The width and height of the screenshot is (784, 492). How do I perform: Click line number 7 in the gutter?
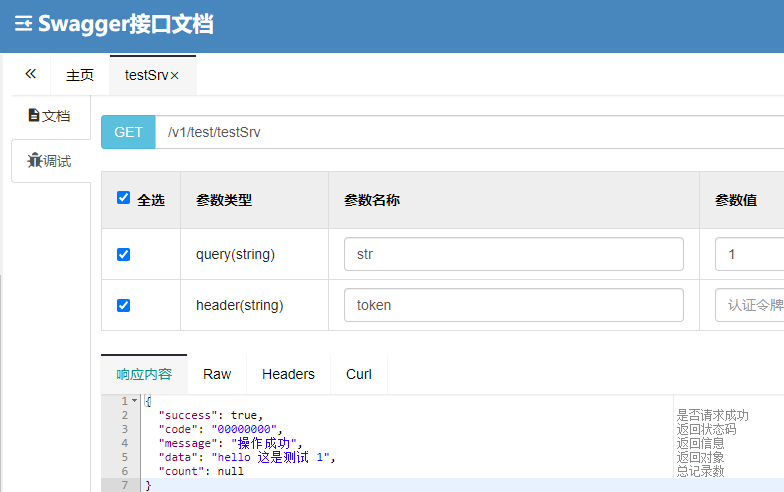pos(125,485)
